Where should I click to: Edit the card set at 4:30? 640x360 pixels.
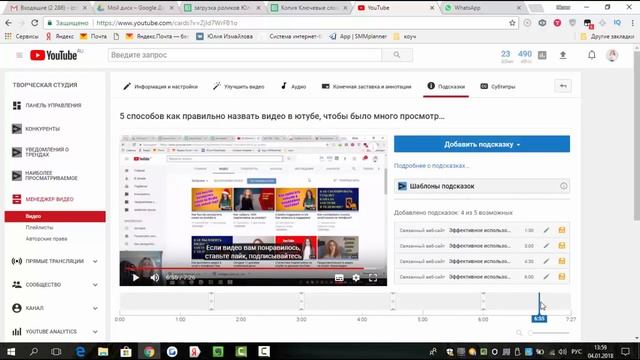click(x=547, y=261)
